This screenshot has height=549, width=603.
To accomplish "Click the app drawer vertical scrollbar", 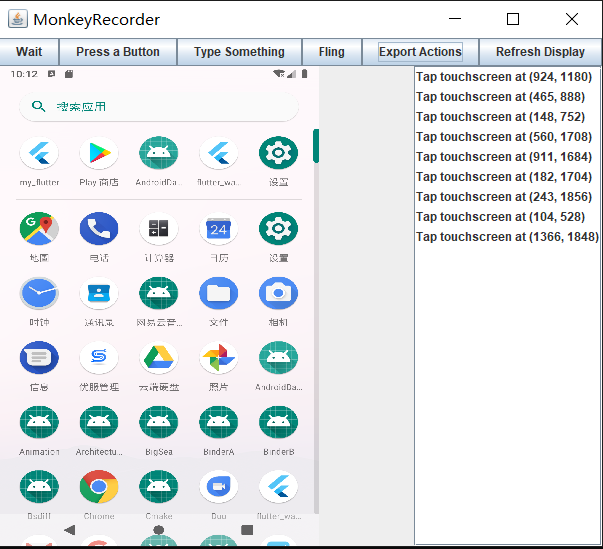I will [x=316, y=321].
